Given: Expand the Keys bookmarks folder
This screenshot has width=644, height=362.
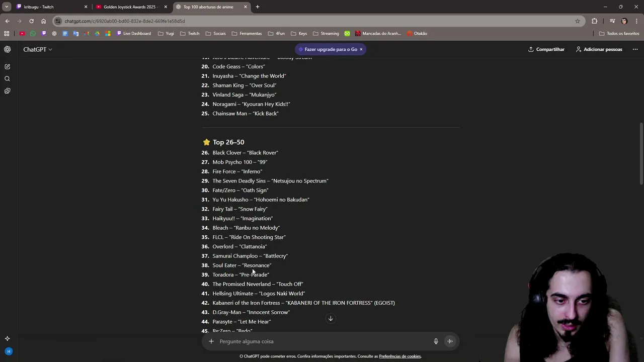Looking at the screenshot, I should (x=298, y=34).
